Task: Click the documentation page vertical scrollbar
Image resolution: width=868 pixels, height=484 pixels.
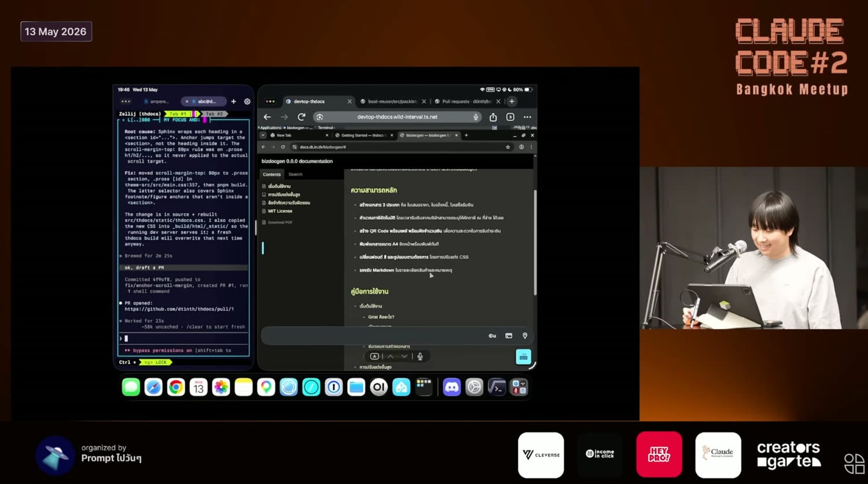Action: pyautogui.click(x=535, y=242)
